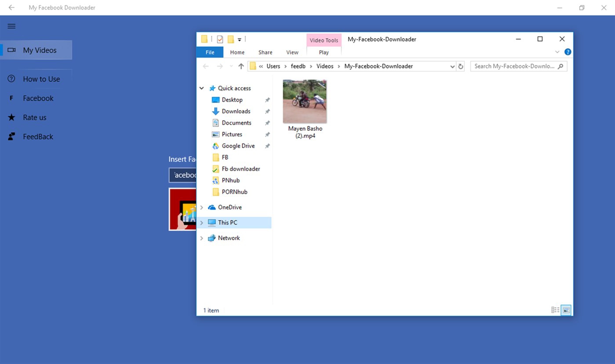
Task: Open the hamburger menu in the app
Action: pyautogui.click(x=11, y=26)
